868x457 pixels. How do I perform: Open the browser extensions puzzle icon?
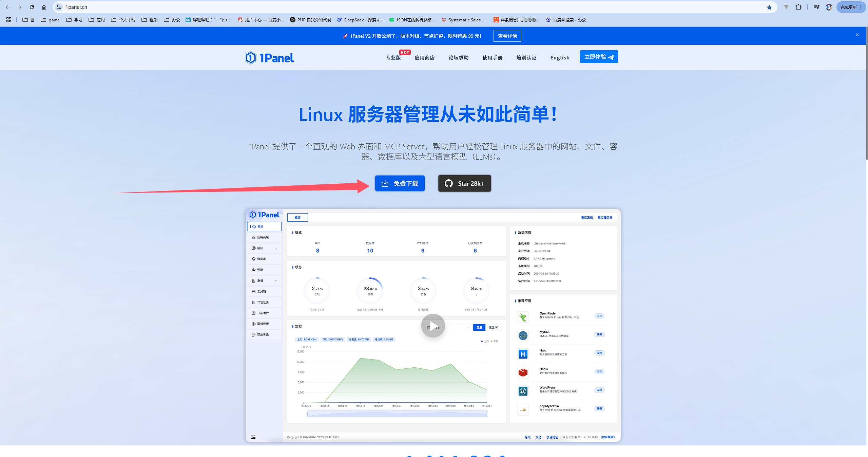(x=798, y=7)
